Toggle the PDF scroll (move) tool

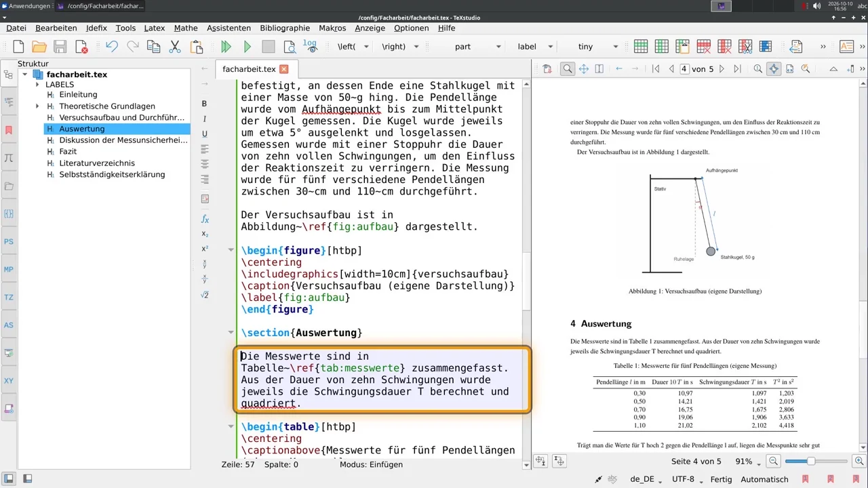pyautogui.click(x=583, y=69)
